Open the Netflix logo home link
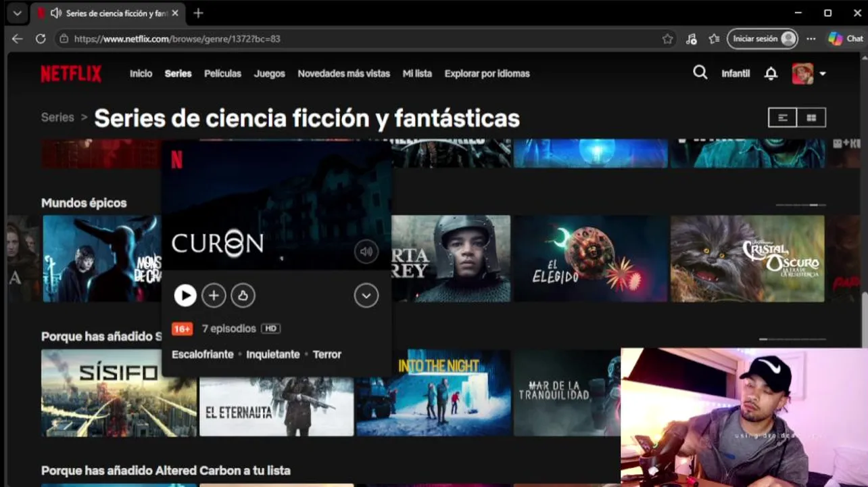The width and height of the screenshot is (868, 487). pyautogui.click(x=71, y=74)
